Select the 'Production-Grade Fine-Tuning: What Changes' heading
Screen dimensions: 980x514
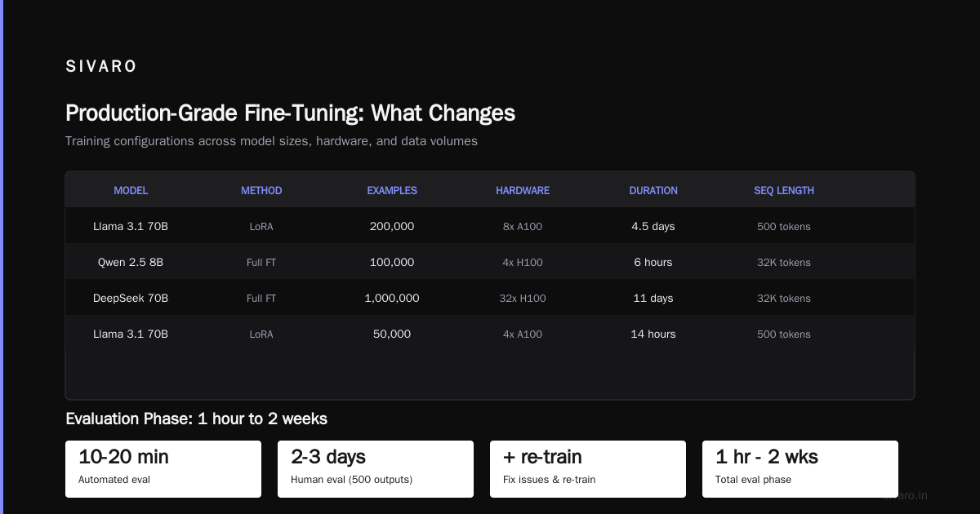pyautogui.click(x=290, y=113)
